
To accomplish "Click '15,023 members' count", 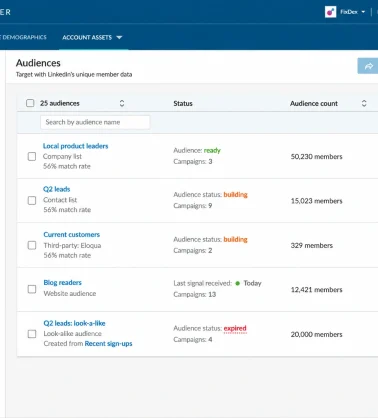I will click(317, 201).
